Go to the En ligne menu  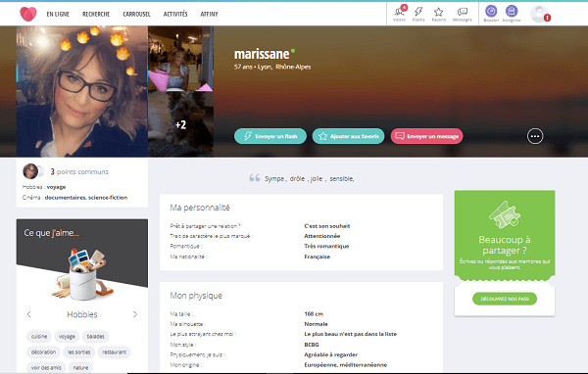[58, 15]
